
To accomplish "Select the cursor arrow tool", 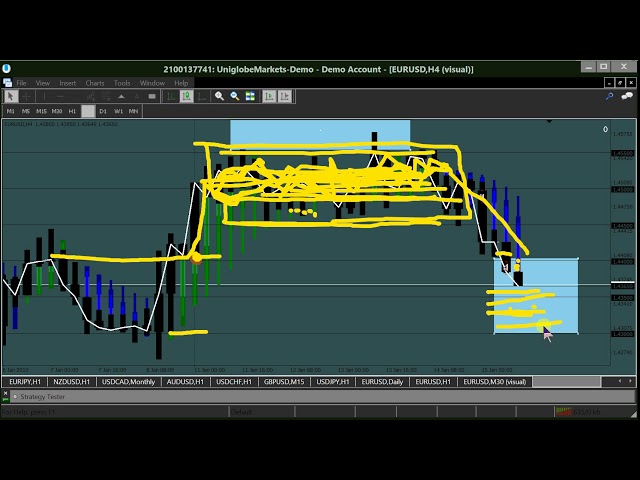I will 11,97.
